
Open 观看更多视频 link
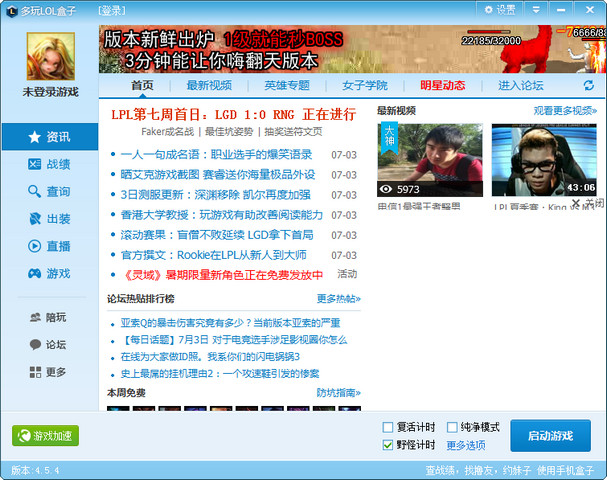(x=565, y=111)
